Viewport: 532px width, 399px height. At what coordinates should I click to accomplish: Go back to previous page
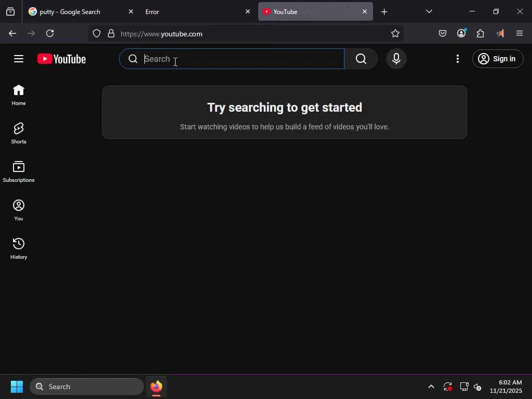coord(12,33)
